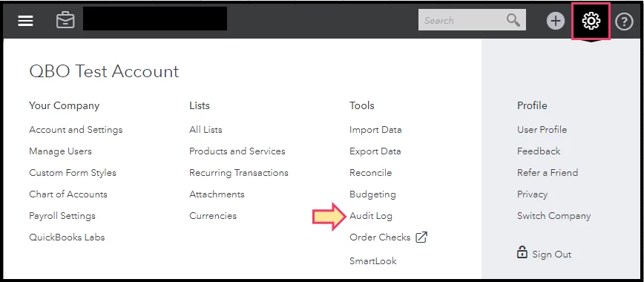Close the gear settings menu

(x=591, y=21)
